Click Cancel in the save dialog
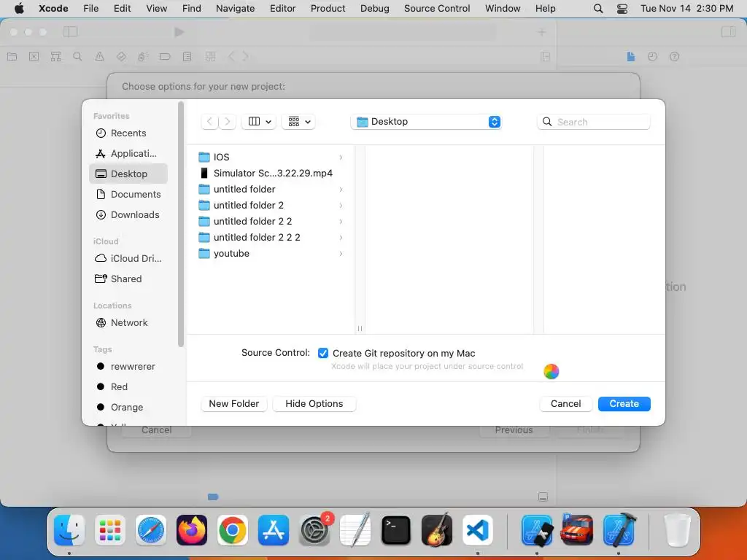The image size is (747, 560). point(565,403)
